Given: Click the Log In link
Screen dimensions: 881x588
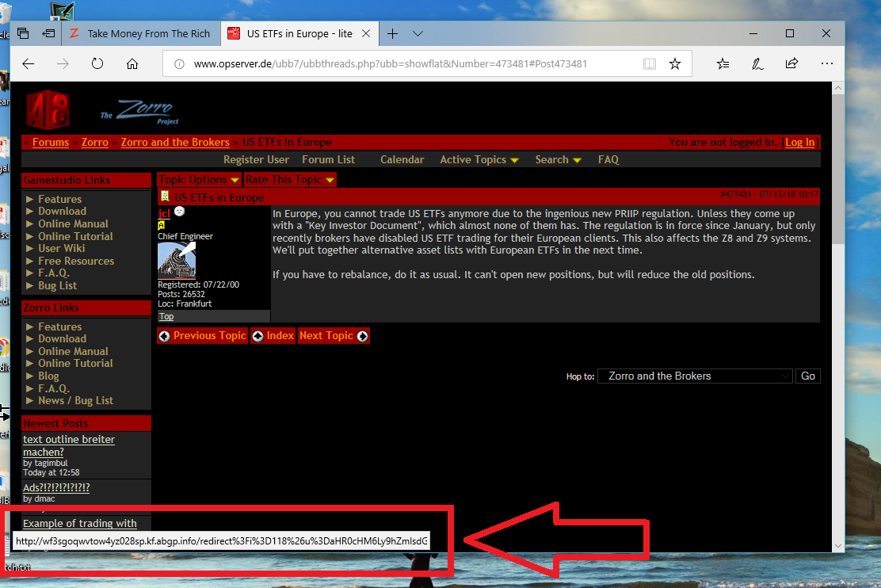Looking at the screenshot, I should click(x=799, y=142).
